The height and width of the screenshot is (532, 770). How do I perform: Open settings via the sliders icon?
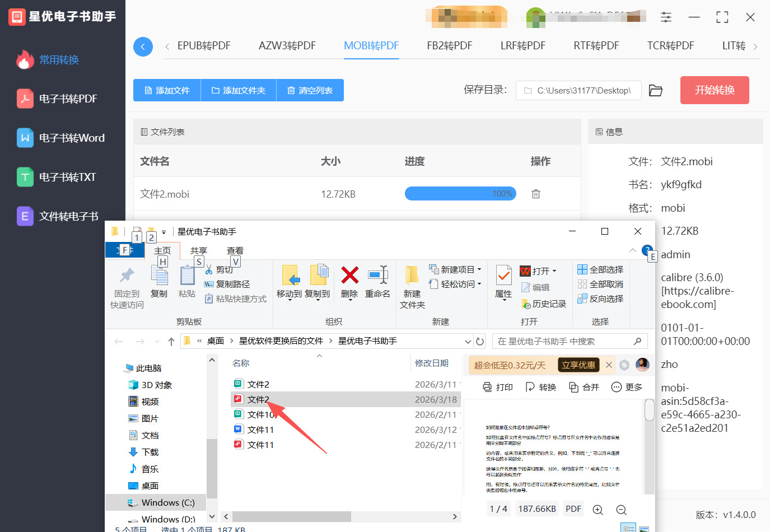coord(666,17)
